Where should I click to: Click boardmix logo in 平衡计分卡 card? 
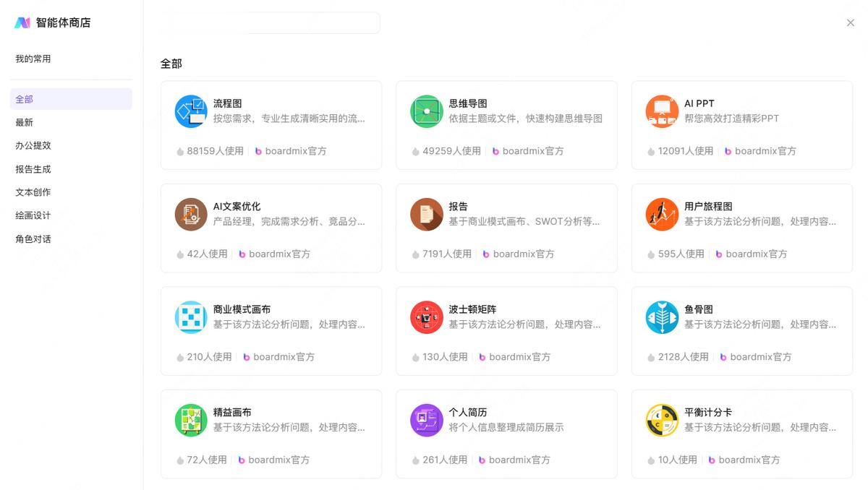point(712,460)
